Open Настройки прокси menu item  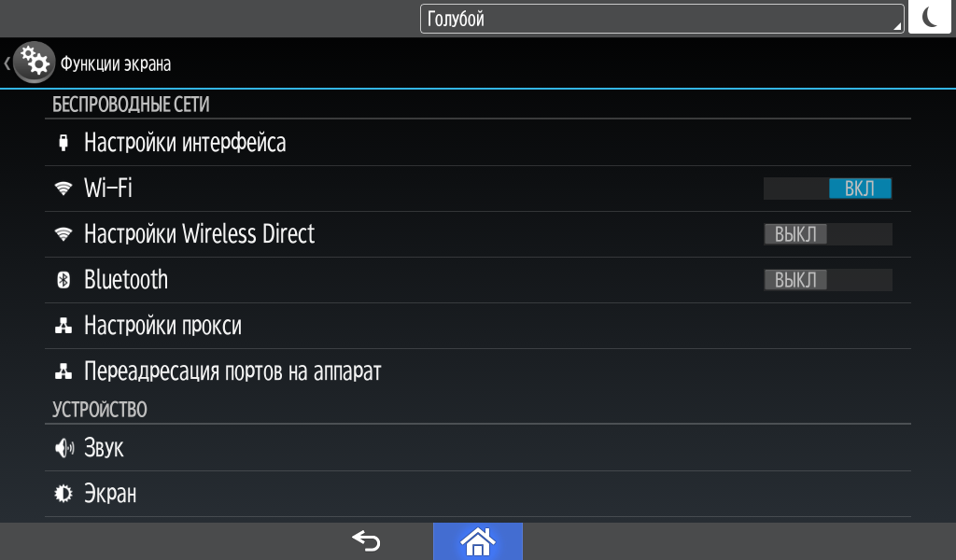(478, 326)
